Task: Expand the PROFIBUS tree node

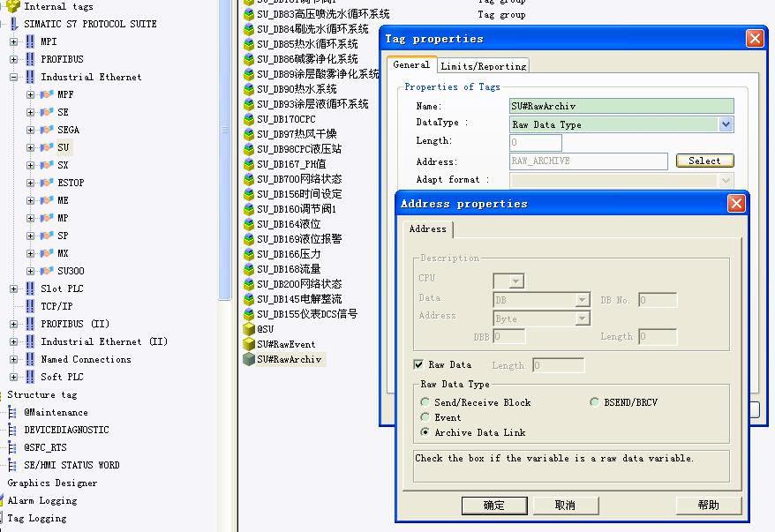Action: [14, 59]
